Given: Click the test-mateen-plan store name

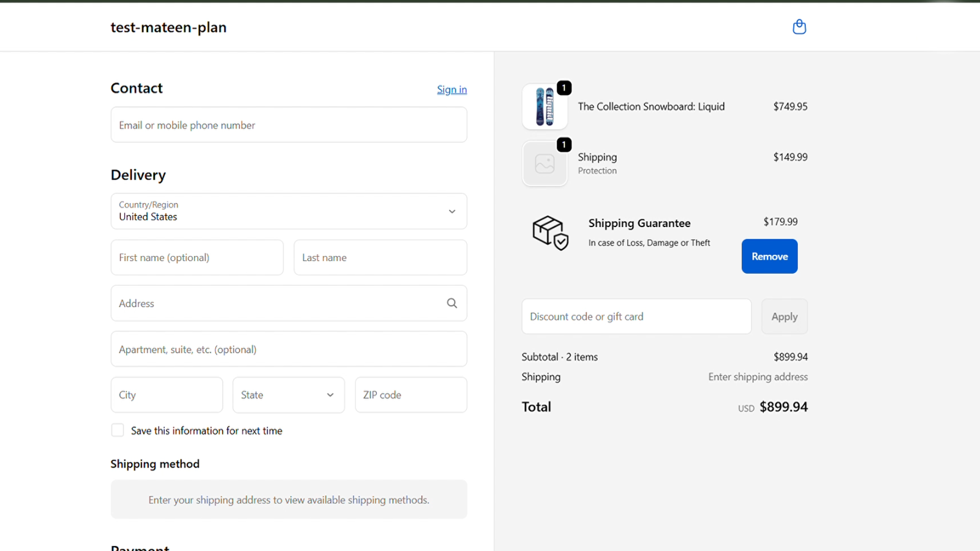Looking at the screenshot, I should point(168,28).
